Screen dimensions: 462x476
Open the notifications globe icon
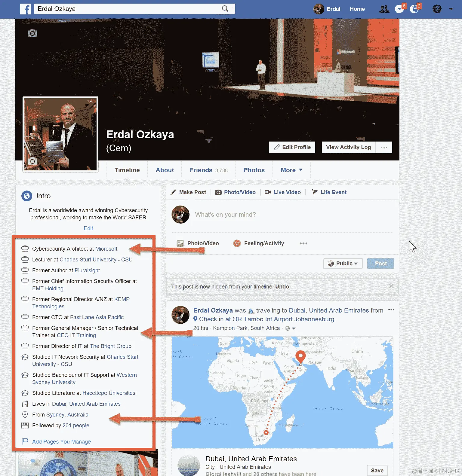coord(414,9)
